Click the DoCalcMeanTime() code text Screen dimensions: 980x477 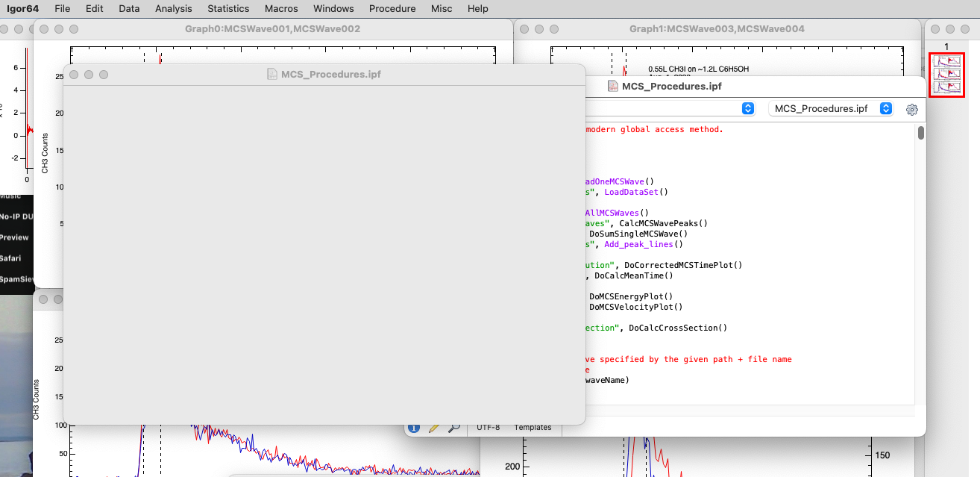click(x=634, y=275)
